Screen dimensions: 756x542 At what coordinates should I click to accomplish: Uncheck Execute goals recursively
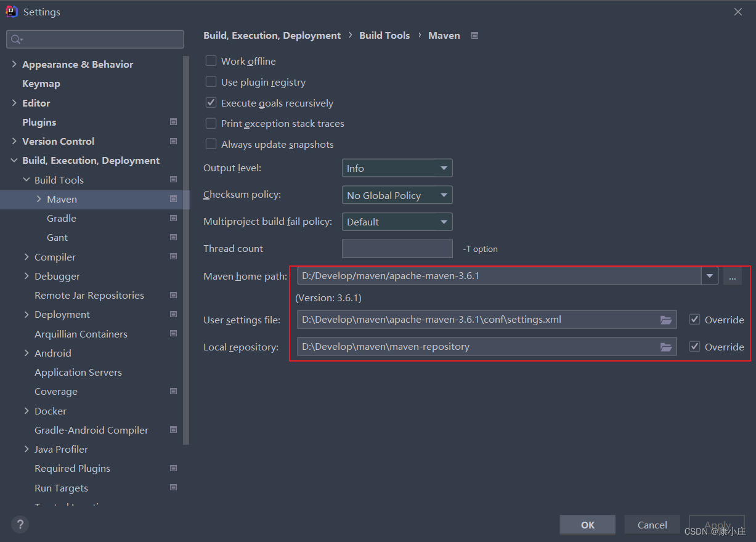(x=211, y=103)
